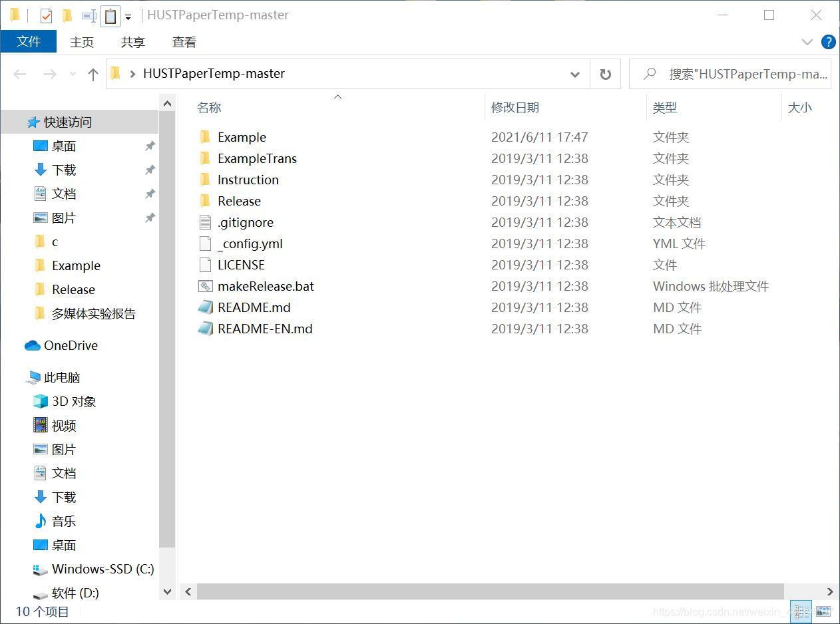Select Windows-SSD (C:) drive
Screen dimensions: 840x624
coord(93,569)
